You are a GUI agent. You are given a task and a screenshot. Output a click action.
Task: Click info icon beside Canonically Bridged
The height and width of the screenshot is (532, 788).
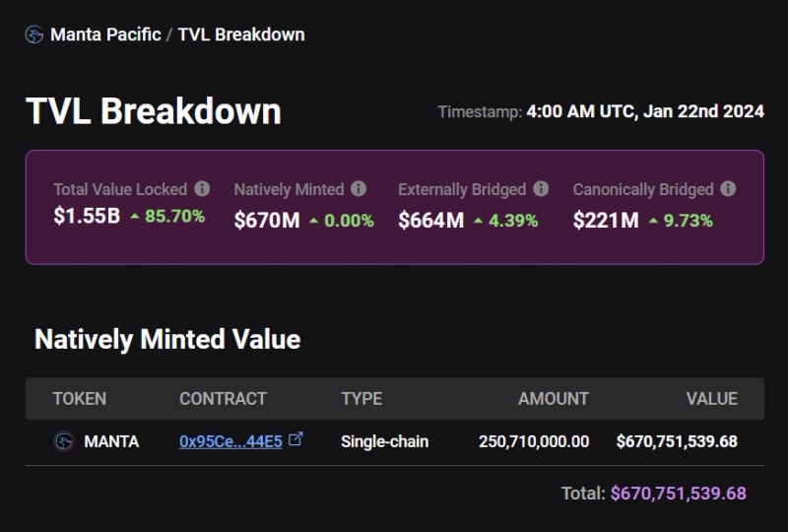click(728, 188)
